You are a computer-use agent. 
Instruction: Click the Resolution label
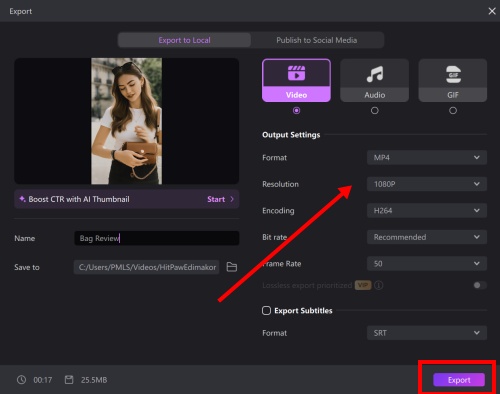[280, 184]
